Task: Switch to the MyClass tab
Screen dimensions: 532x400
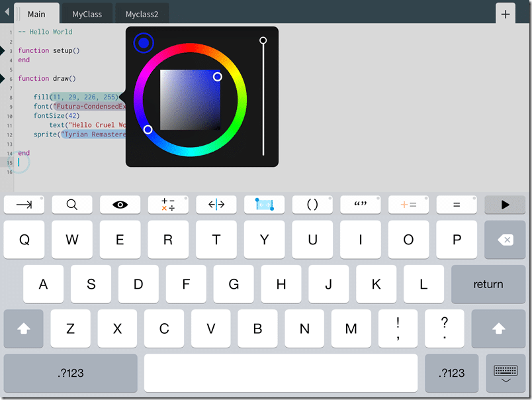Action: 87,14
